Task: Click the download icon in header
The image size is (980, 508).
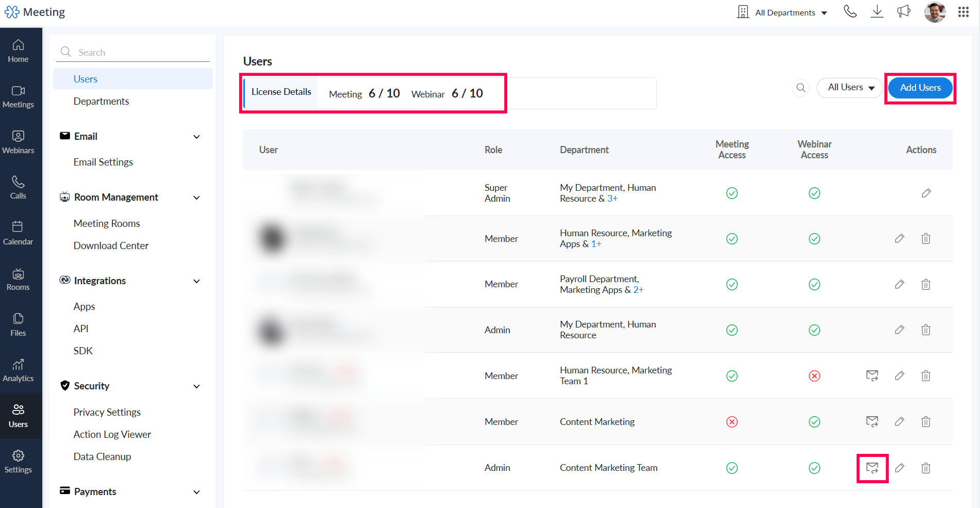Action: pyautogui.click(x=877, y=12)
